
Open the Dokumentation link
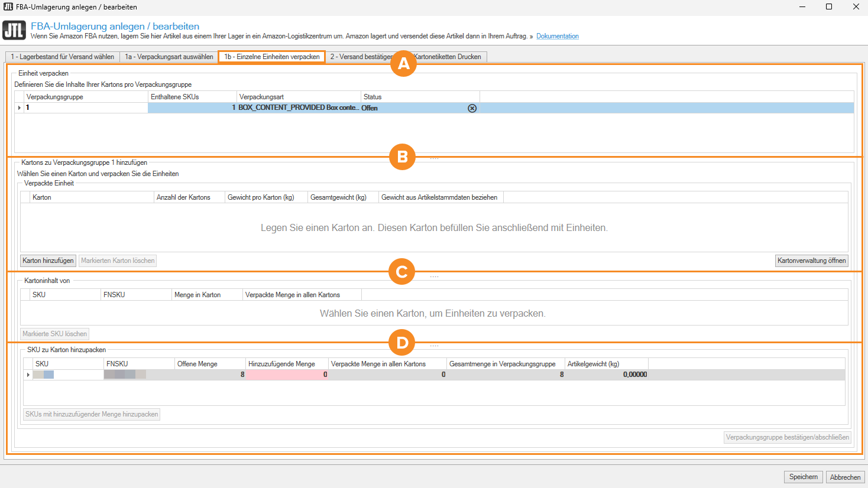(x=557, y=36)
